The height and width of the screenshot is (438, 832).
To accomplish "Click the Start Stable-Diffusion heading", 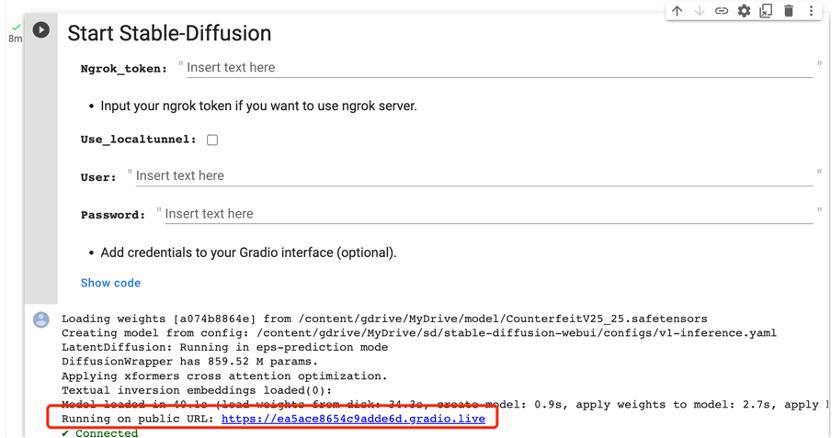I will [x=169, y=33].
